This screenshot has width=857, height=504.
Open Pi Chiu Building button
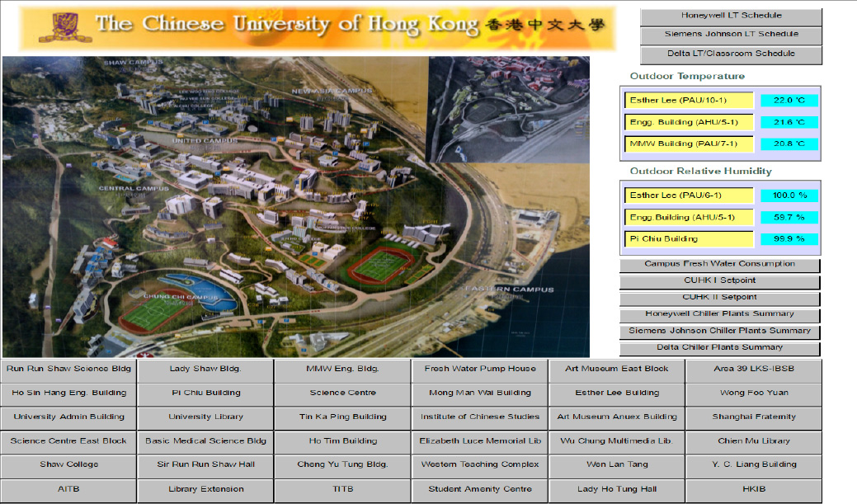(x=205, y=394)
